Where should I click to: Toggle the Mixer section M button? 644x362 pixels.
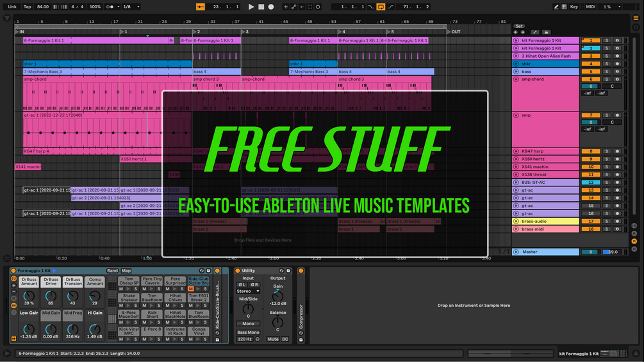(634, 242)
